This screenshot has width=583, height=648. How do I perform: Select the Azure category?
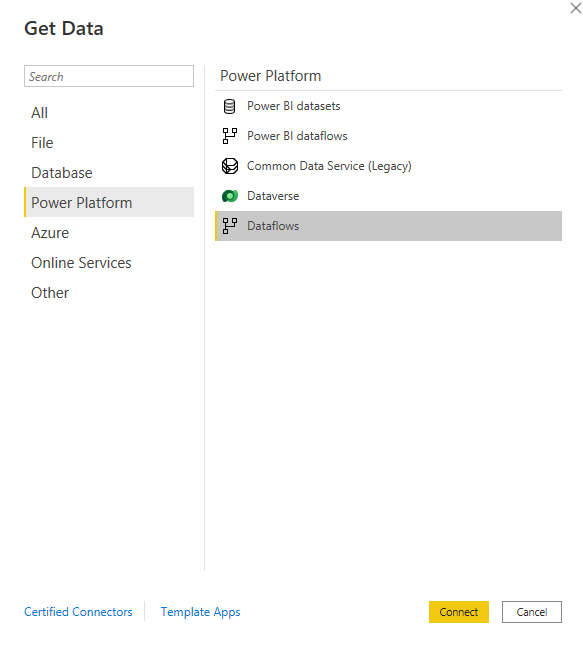[x=109, y=233]
